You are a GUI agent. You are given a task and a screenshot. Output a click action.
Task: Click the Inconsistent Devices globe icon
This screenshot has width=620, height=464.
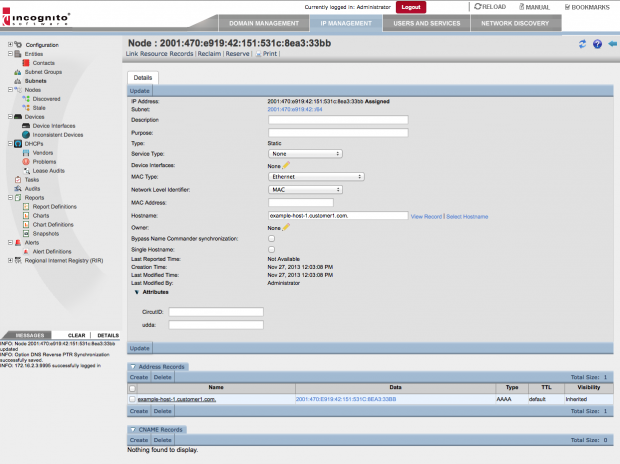pyautogui.click(x=26, y=135)
